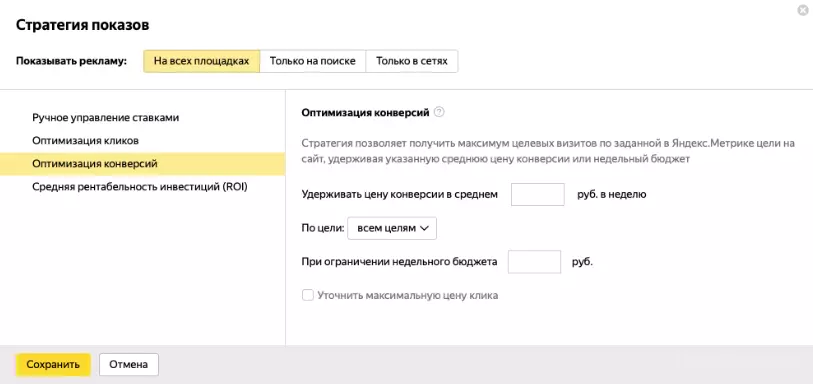Viewport: 813px width, 384px height.
Task: Enable Уточнить максимальную цену клика checkbox
Action: pos(307,295)
